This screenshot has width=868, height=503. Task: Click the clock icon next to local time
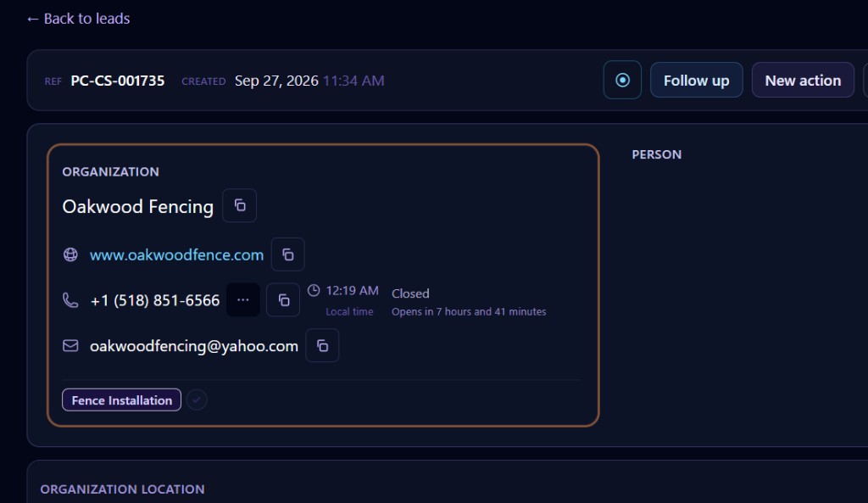click(314, 290)
